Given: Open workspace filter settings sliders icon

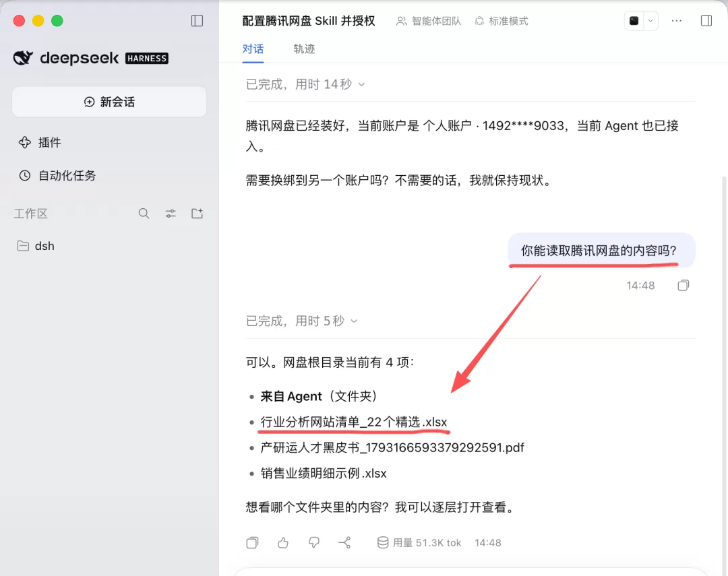Looking at the screenshot, I should click(x=171, y=214).
